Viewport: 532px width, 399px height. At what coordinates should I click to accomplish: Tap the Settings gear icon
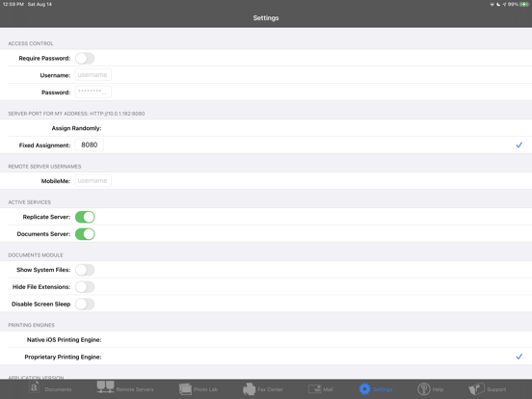point(364,388)
